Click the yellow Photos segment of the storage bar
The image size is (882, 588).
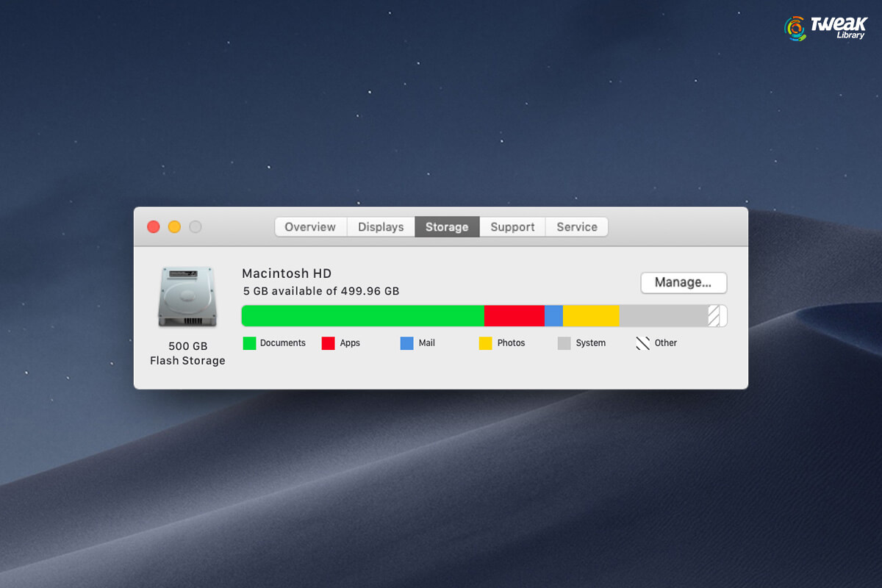(592, 315)
